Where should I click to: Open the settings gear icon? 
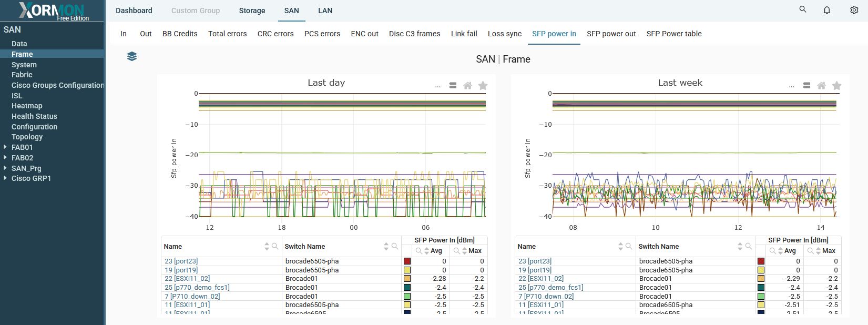(854, 10)
